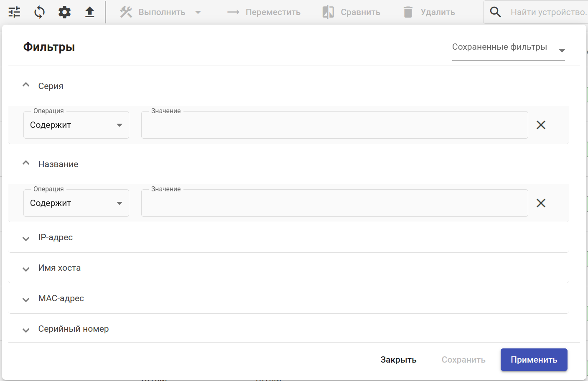The width and height of the screenshot is (588, 381).
Task: Expand the MAC-адрес filter section
Action: pyautogui.click(x=26, y=299)
